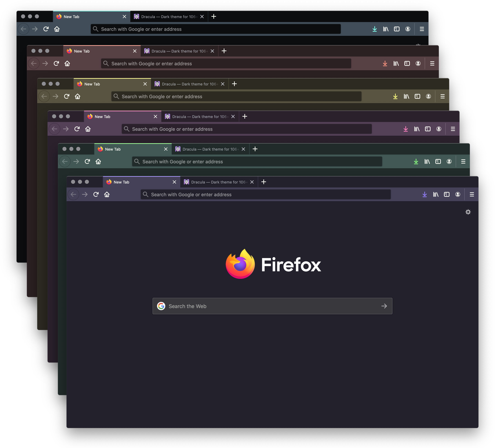Click forward arrow in the front purple window
Image resolution: width=495 pixels, height=448 pixels.
point(85,194)
